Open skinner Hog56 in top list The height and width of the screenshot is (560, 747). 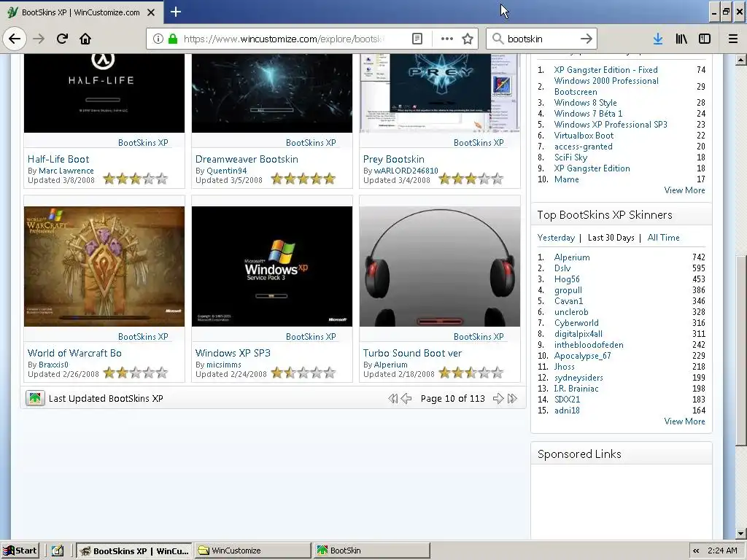coord(567,279)
